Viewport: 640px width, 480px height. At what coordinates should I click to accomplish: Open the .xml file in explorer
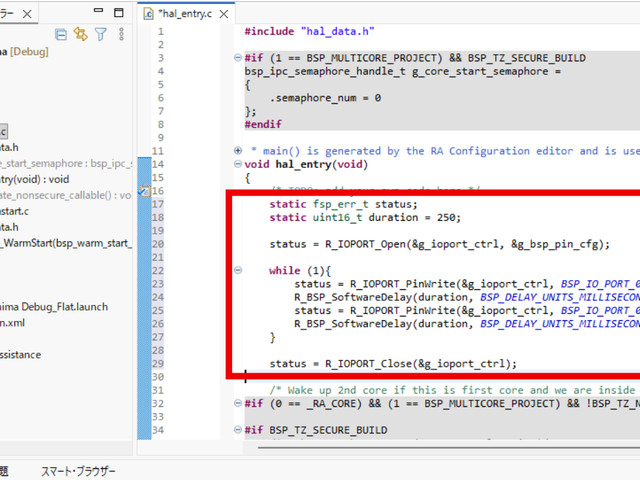click(x=13, y=322)
